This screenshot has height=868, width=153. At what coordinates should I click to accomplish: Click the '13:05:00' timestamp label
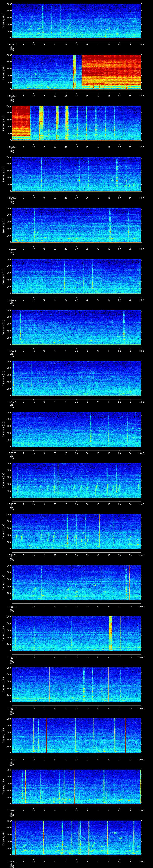coord(12,249)
